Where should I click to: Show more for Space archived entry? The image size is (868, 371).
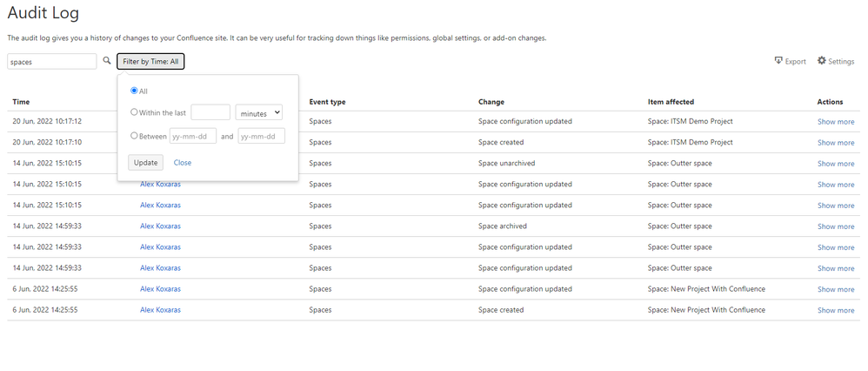pyautogui.click(x=835, y=226)
